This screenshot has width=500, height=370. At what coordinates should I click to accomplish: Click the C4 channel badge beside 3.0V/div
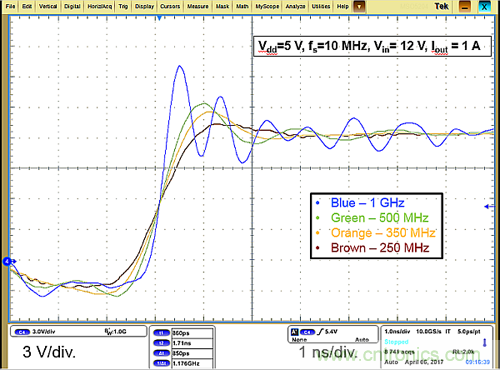(x=22, y=332)
